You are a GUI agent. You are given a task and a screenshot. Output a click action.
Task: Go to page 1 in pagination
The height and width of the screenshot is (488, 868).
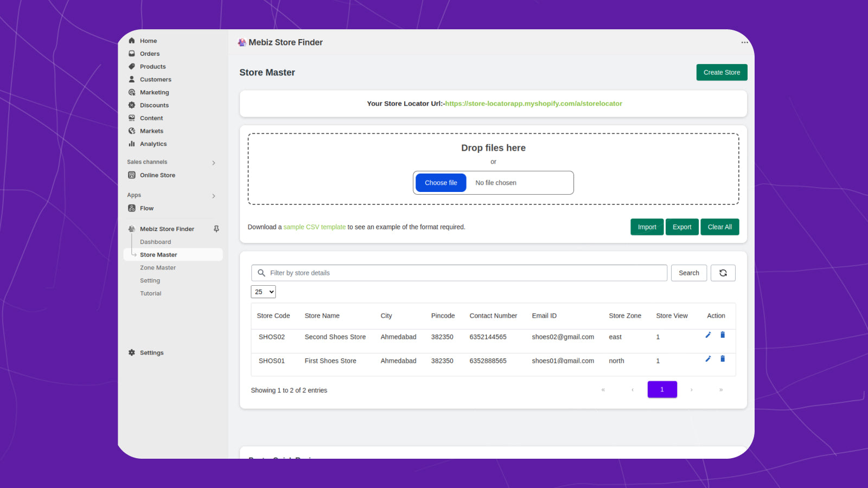pos(662,389)
